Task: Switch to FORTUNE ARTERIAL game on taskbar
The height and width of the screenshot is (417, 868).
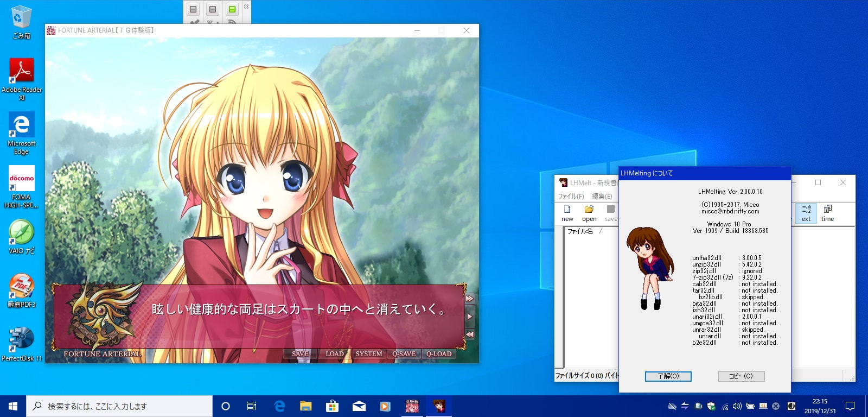Action: [x=412, y=406]
